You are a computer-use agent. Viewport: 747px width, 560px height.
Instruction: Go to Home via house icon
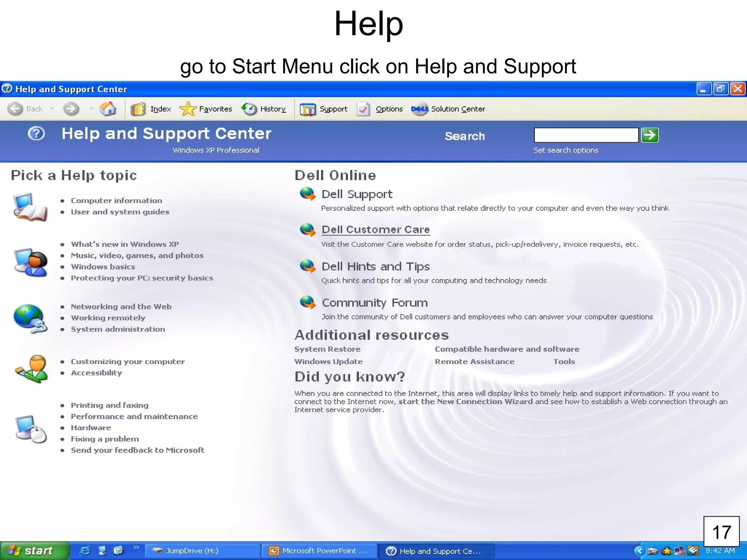coord(108,108)
